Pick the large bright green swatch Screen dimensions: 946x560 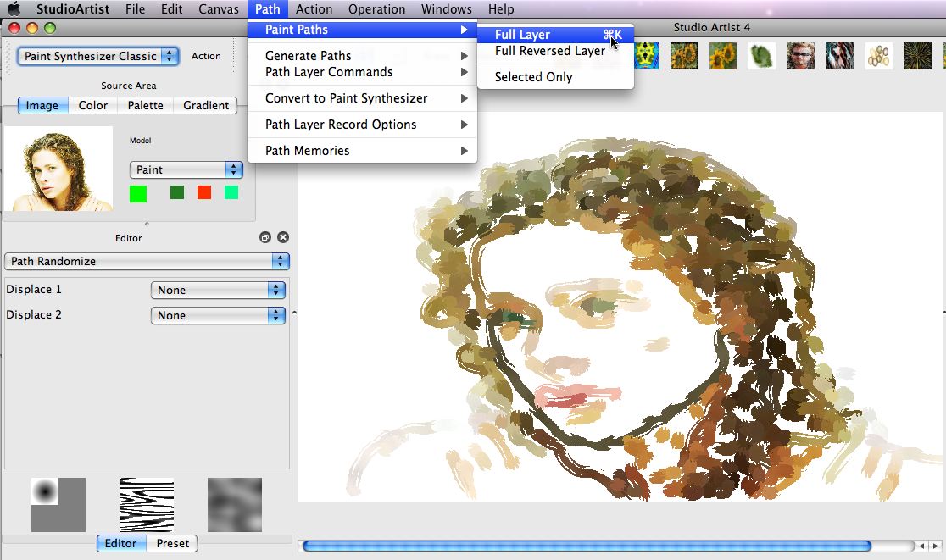coord(138,193)
